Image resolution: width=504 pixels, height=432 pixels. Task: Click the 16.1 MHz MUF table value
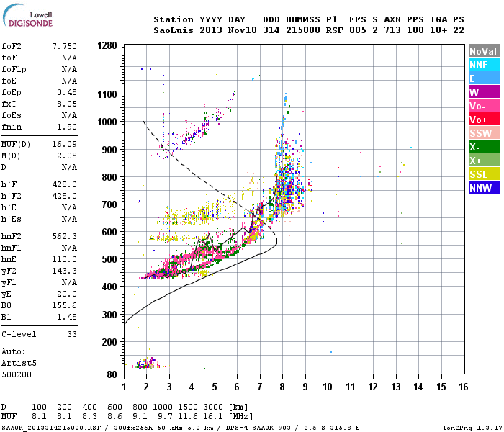click(213, 417)
